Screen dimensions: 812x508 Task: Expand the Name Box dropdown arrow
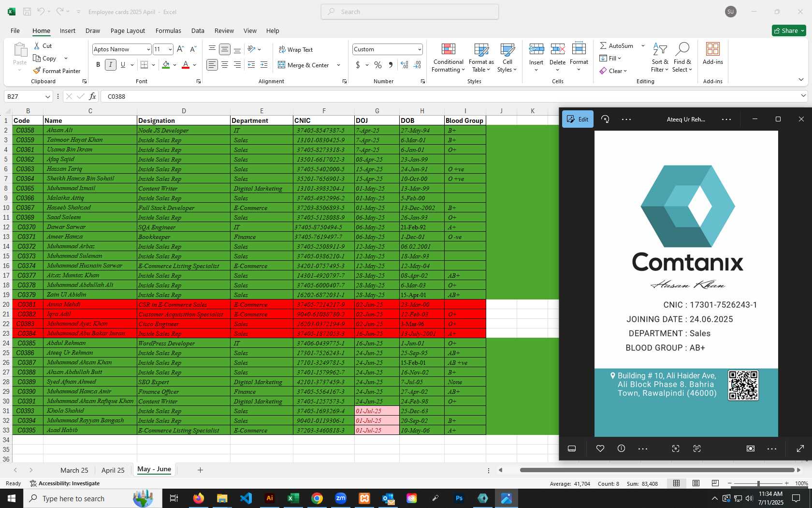[47, 96]
